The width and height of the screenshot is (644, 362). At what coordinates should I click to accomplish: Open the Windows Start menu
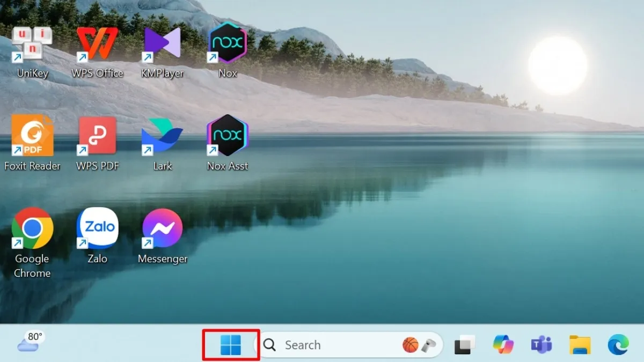coord(231,345)
